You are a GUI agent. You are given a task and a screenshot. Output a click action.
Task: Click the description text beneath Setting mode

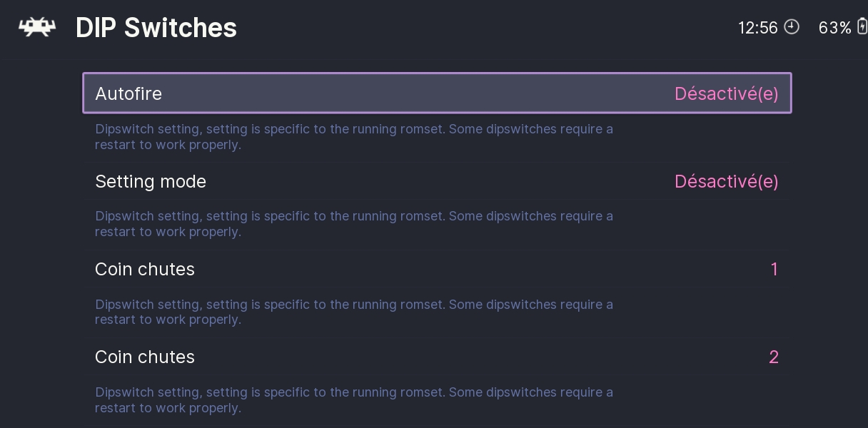pyautogui.click(x=353, y=224)
